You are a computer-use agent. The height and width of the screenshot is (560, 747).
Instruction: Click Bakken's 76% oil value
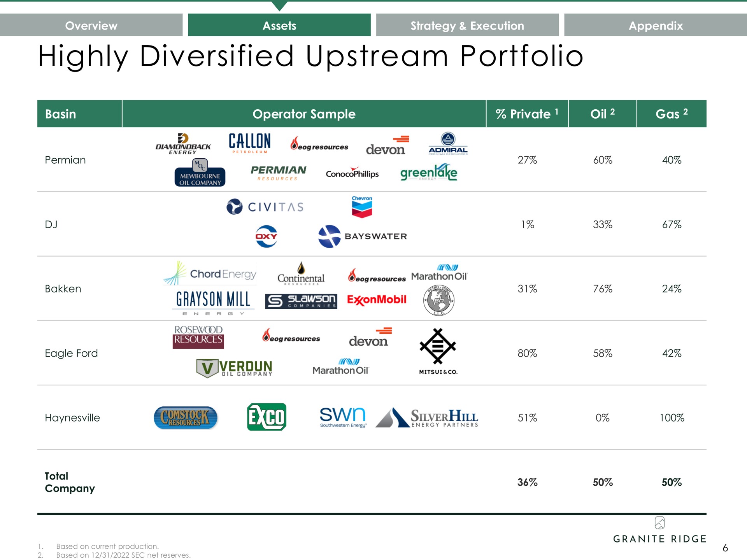coord(603,289)
